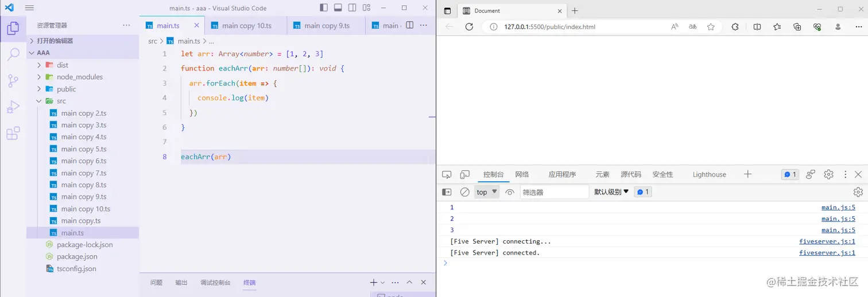Image resolution: width=868 pixels, height=297 pixels.
Task: Open the 默认级别 log level dropdown
Action: pyautogui.click(x=611, y=192)
